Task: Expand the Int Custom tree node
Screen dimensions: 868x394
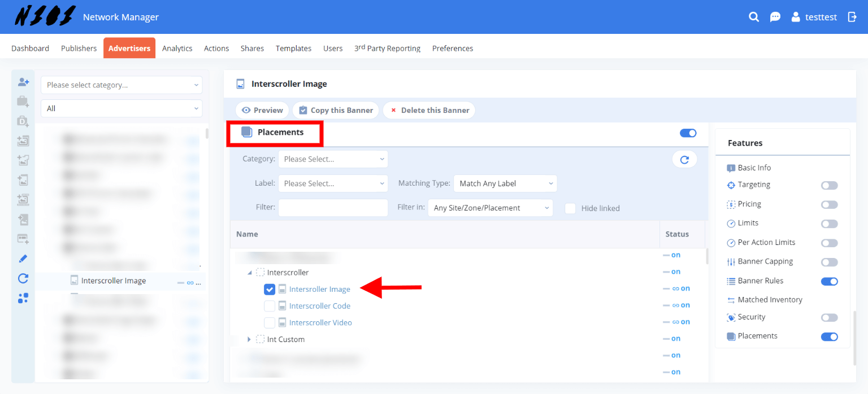Action: coord(249,339)
